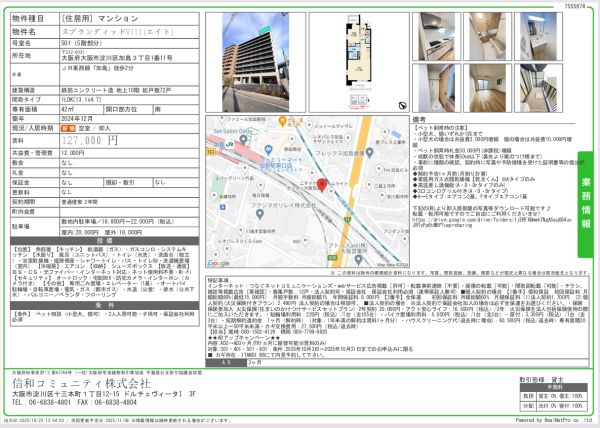
Task: Click the green route 17 shield on map
Action: 347,220
